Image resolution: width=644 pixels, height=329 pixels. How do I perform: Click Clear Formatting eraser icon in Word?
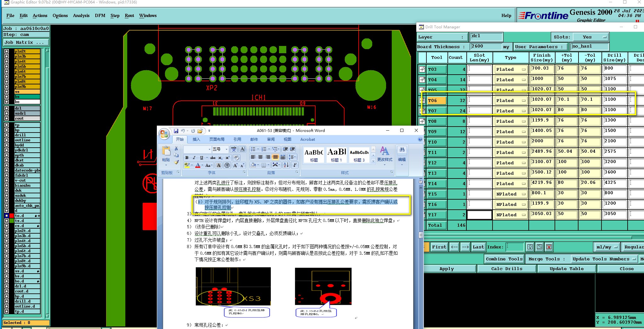coord(237,157)
